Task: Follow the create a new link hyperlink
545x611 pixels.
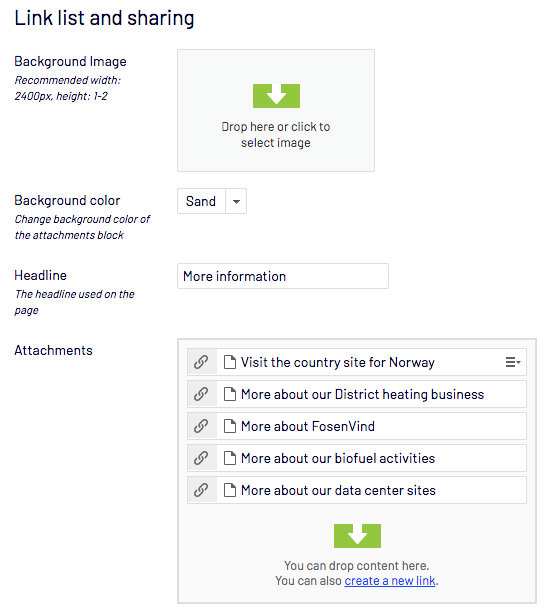Action: [390, 581]
